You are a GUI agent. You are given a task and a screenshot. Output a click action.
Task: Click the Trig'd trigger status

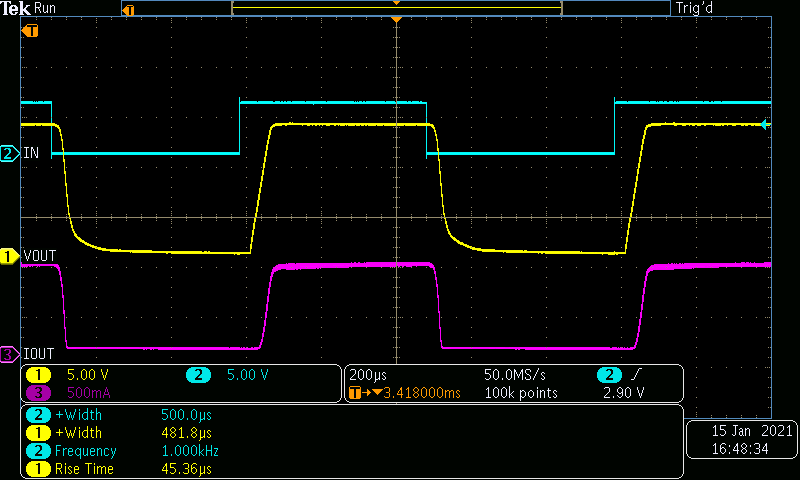[694, 8]
